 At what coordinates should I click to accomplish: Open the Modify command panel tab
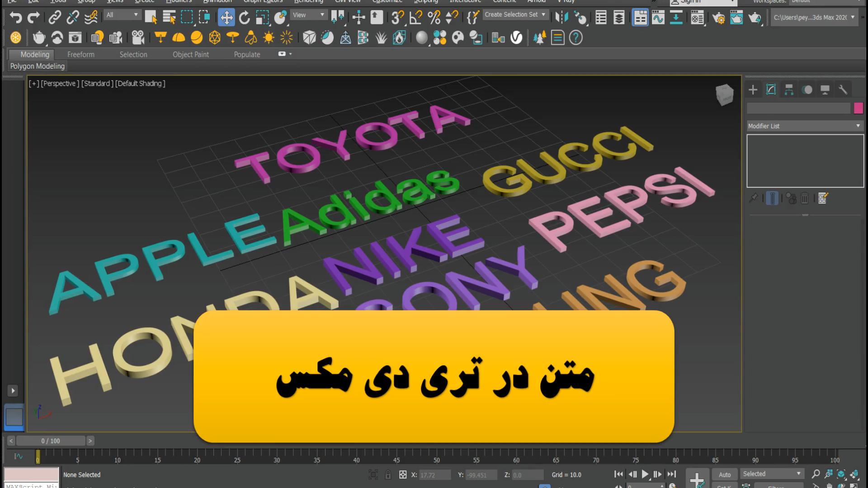point(771,89)
